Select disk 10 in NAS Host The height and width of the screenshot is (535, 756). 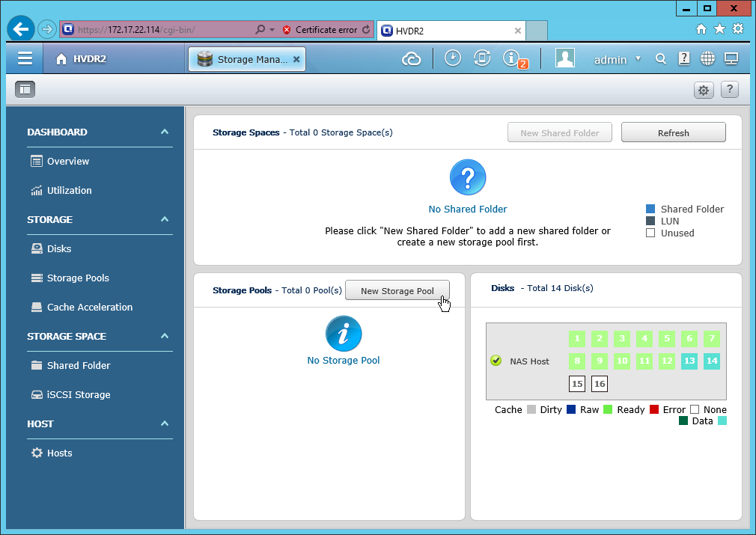(622, 361)
